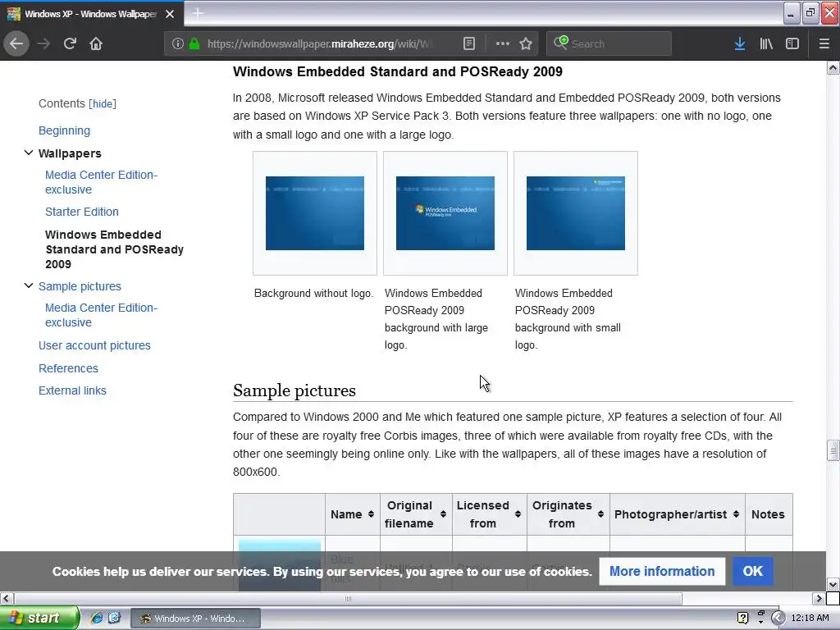840x630 pixels.
Task: Sort by Original filename column arrows
Action: (443, 514)
